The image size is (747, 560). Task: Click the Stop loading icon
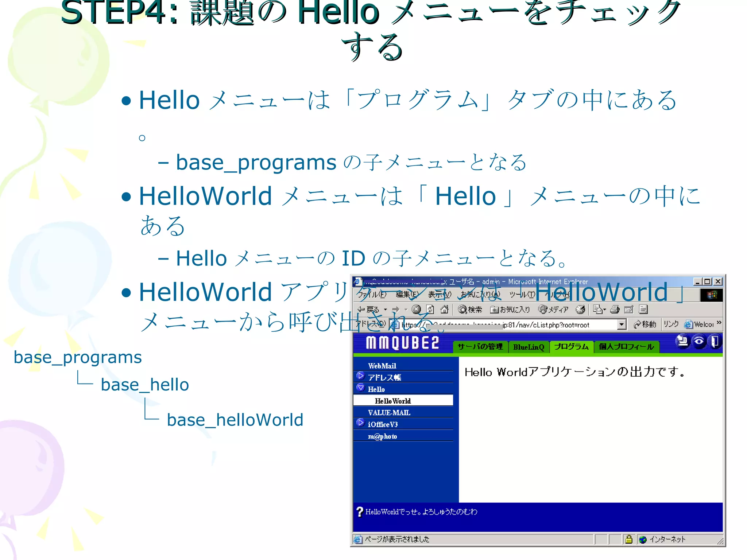tap(416, 310)
